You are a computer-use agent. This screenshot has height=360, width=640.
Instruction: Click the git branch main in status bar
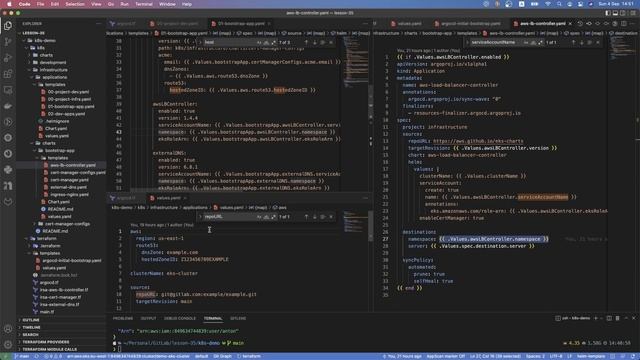click(22, 356)
